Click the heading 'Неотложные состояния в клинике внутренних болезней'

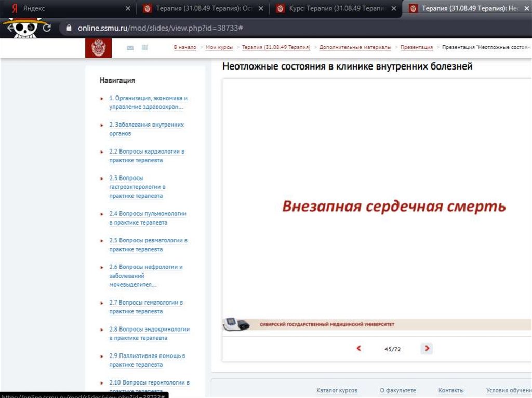click(x=347, y=66)
